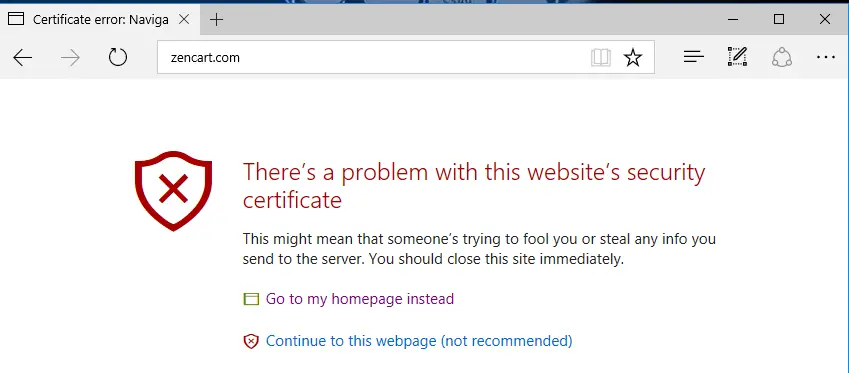Click small red shield beside Continue link

(251, 342)
